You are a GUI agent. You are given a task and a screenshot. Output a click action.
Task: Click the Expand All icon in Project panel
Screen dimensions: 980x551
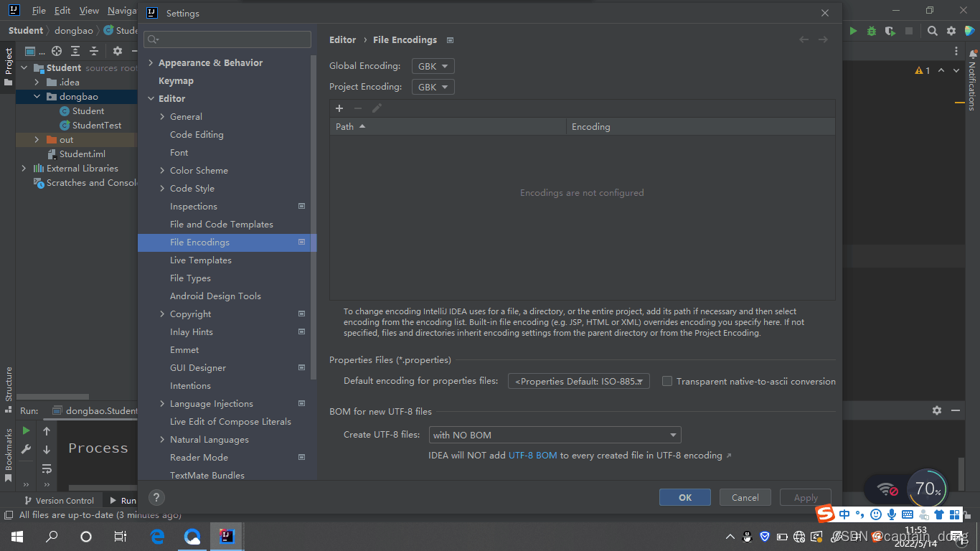click(75, 51)
